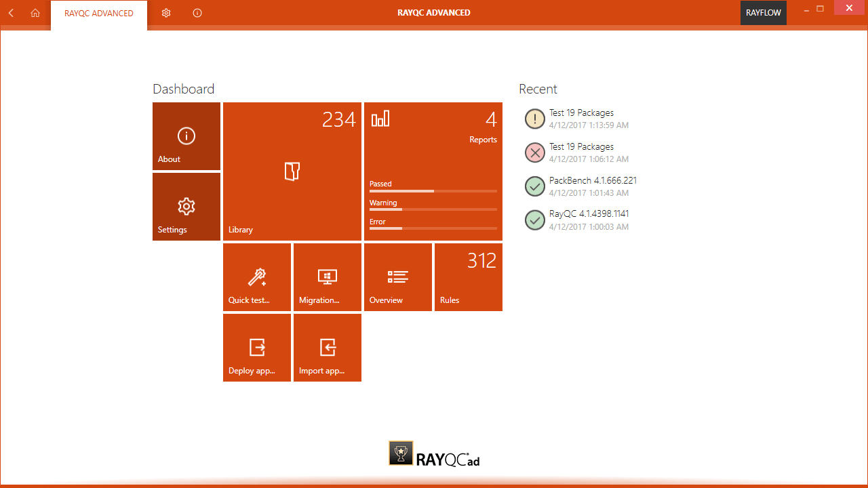This screenshot has width=868, height=488.
Task: Click the home icon in title bar
Action: (x=35, y=13)
